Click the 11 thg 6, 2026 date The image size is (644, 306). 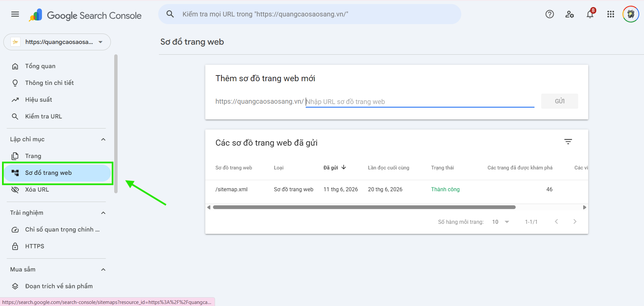tap(341, 189)
